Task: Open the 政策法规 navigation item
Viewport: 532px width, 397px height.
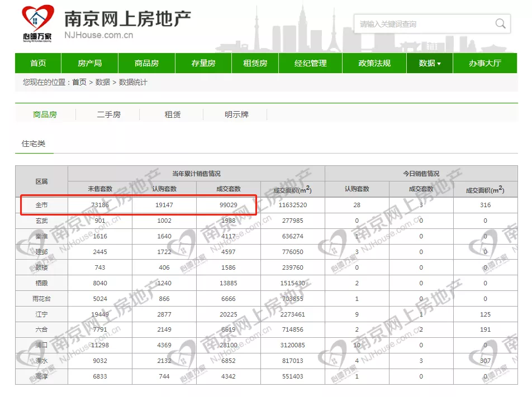Action: pyautogui.click(x=374, y=63)
